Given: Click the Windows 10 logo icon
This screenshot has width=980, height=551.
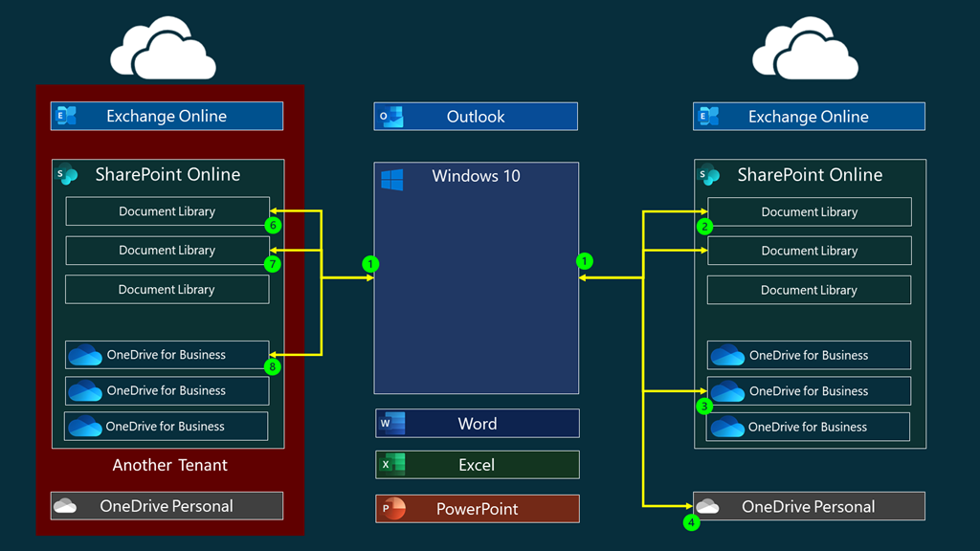Looking at the screenshot, I should click(x=391, y=180).
